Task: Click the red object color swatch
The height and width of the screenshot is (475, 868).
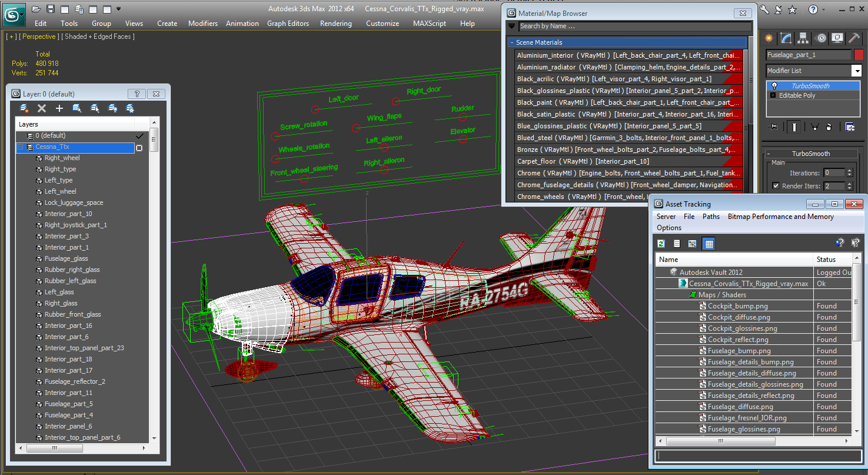Action: [x=859, y=55]
